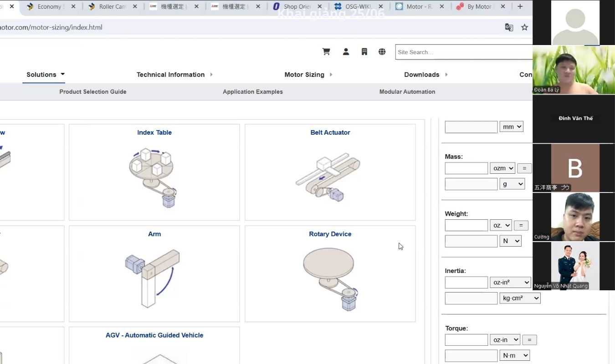The height and width of the screenshot is (364, 615).
Task: Open the Arm title link
Action: click(x=154, y=234)
